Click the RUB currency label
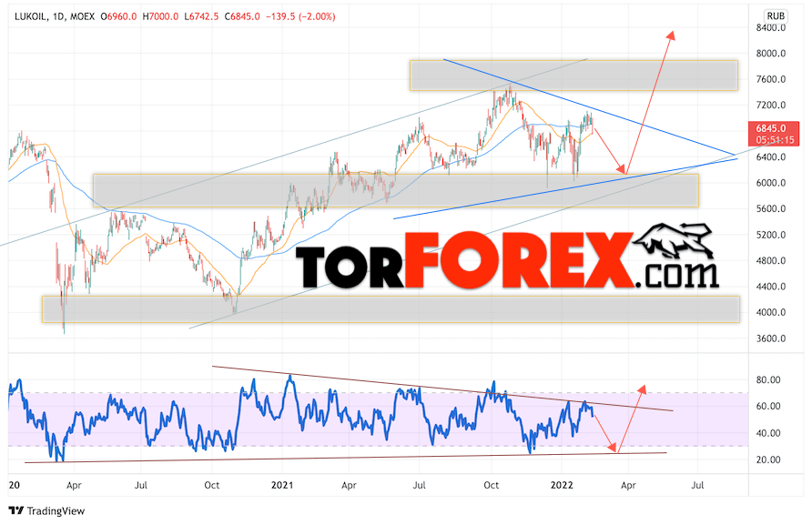The height and width of the screenshot is (525, 812). coord(776,16)
